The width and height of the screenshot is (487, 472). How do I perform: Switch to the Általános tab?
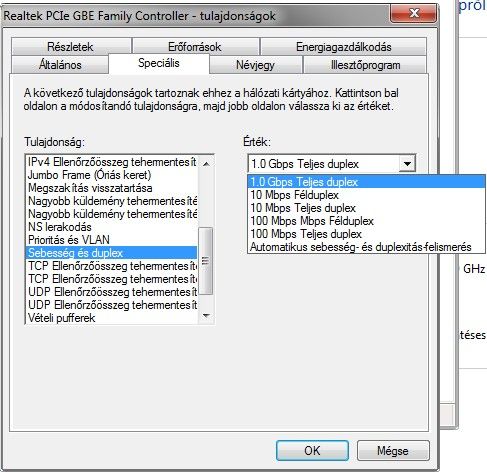click(x=60, y=65)
